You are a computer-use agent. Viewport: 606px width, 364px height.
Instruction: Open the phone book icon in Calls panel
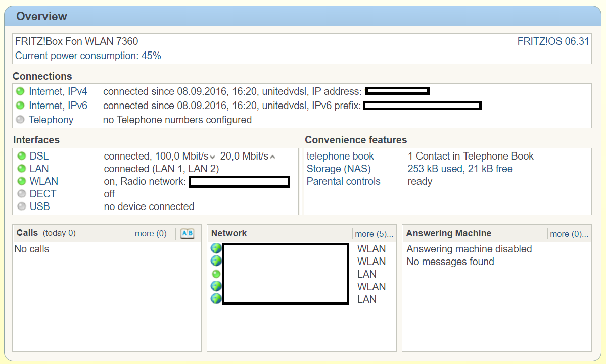[188, 233]
